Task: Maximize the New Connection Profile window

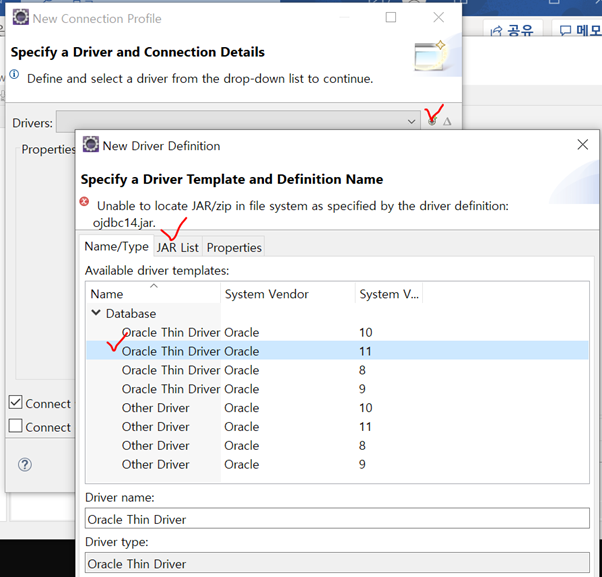Action: 391,17
